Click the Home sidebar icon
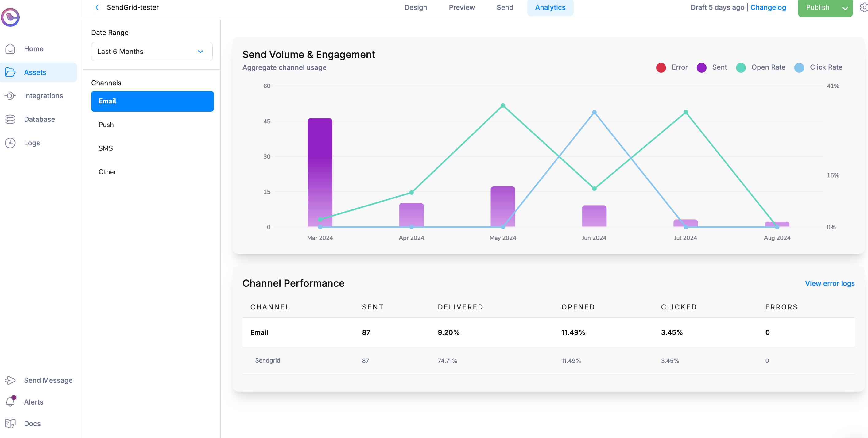 [11, 48]
